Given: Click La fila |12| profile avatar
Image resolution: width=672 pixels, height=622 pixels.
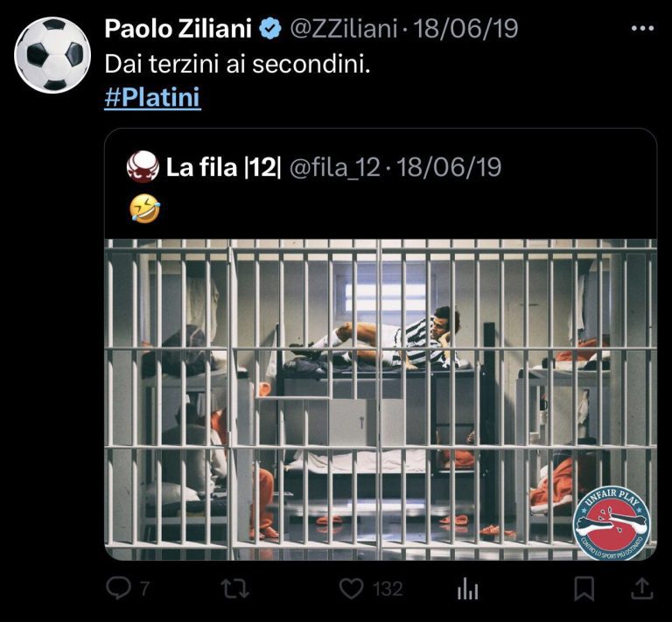Looking at the screenshot, I should click(143, 166).
